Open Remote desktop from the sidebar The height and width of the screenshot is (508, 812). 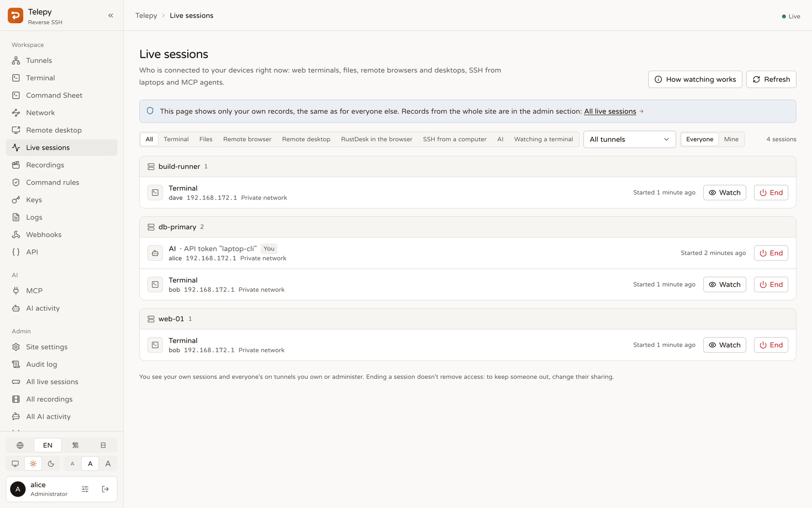point(62,130)
